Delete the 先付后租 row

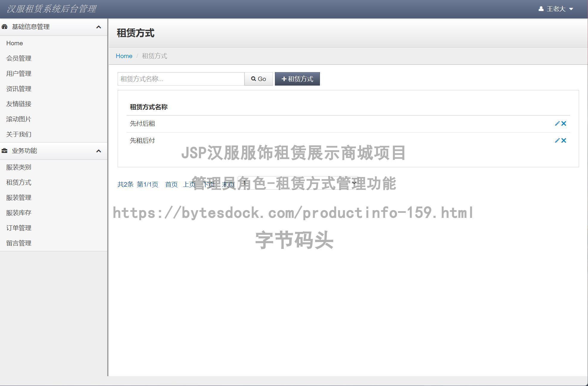coord(564,123)
